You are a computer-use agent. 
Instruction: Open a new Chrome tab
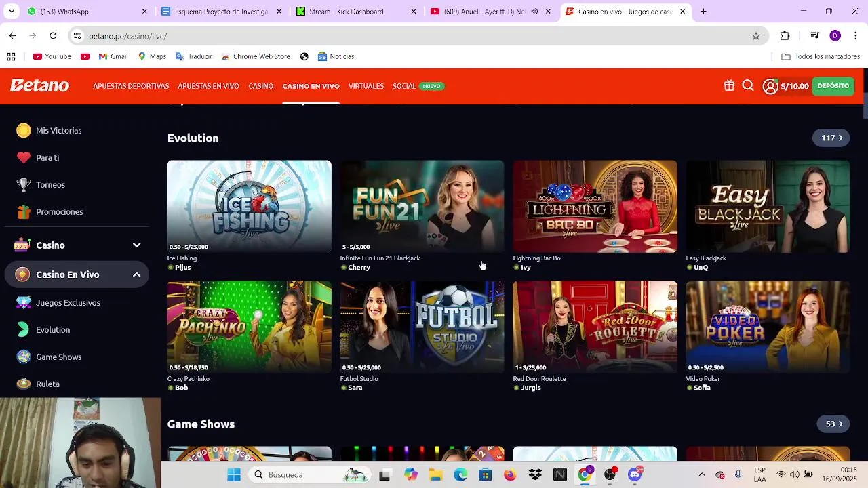point(703,12)
